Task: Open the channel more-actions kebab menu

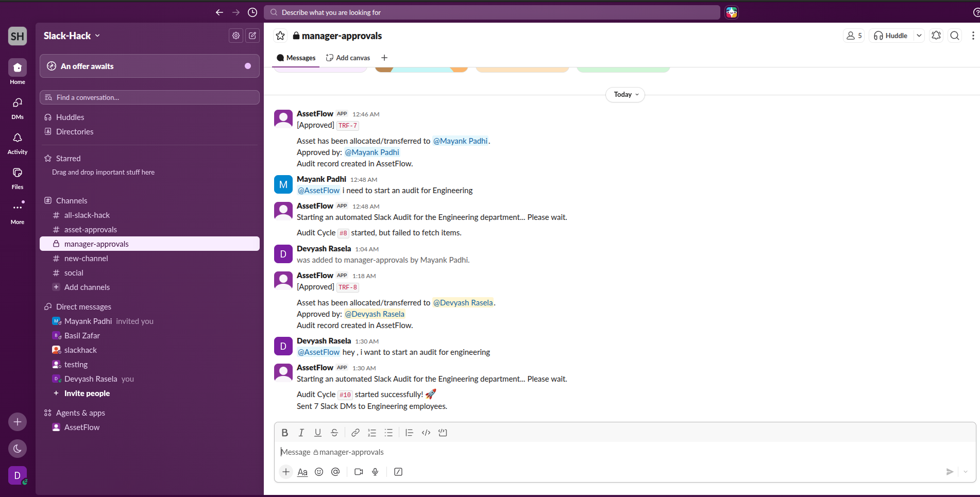Action: coord(973,36)
